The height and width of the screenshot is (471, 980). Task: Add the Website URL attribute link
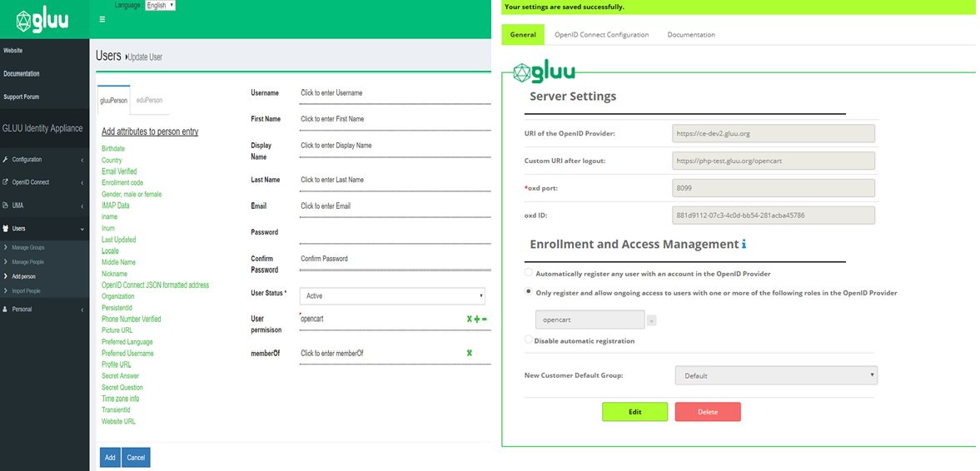pyautogui.click(x=119, y=422)
